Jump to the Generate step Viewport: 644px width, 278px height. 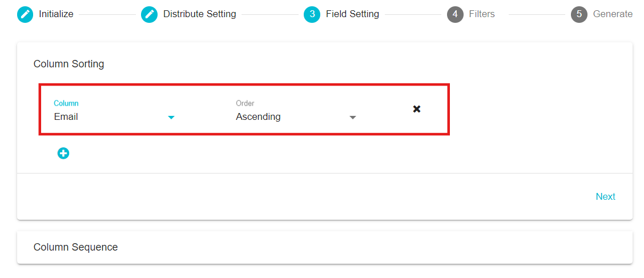(x=613, y=14)
